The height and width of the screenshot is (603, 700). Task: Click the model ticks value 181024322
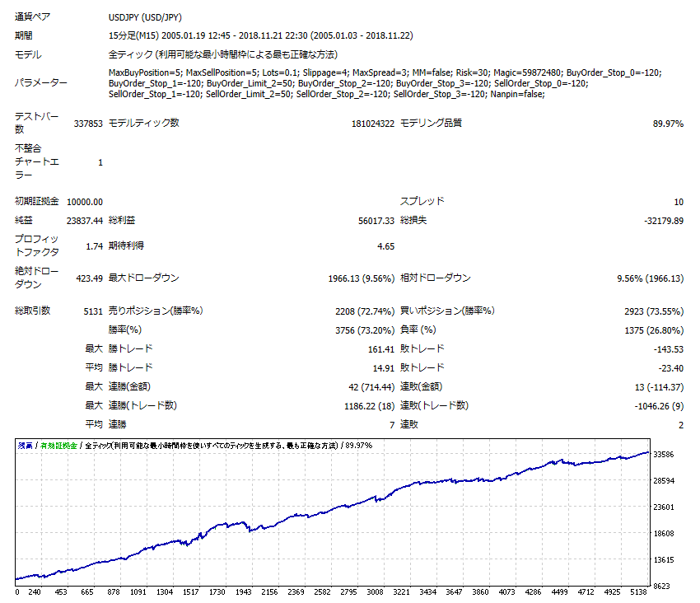[x=373, y=124]
